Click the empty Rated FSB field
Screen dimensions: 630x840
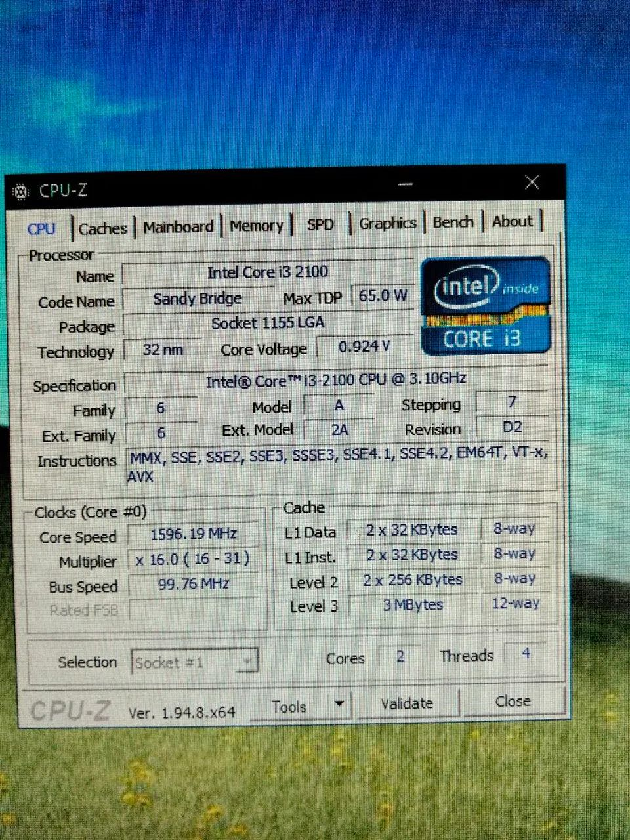click(x=195, y=609)
